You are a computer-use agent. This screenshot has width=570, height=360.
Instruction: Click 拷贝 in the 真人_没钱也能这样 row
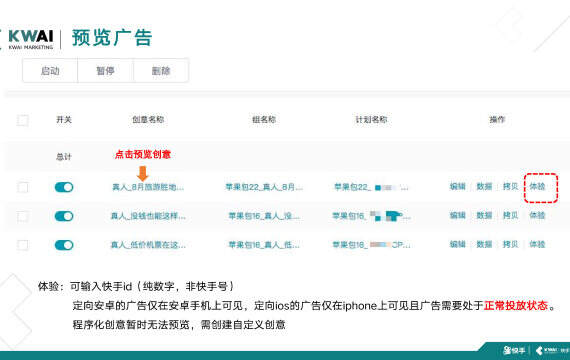tap(510, 215)
